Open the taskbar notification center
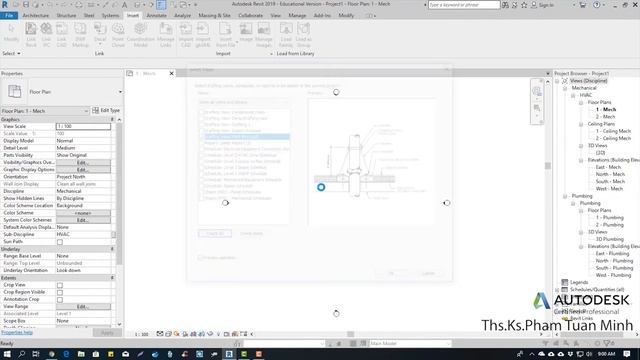The height and width of the screenshot is (360, 640). [627, 354]
